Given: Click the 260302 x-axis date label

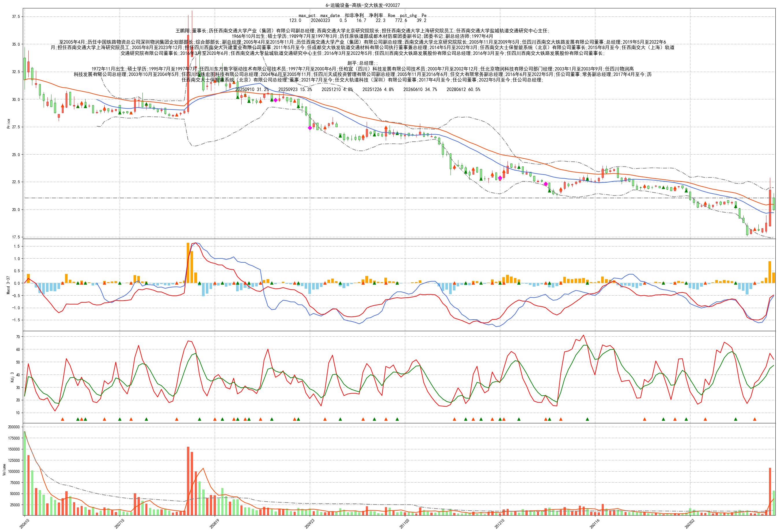Looking at the screenshot, I should 689,524.
